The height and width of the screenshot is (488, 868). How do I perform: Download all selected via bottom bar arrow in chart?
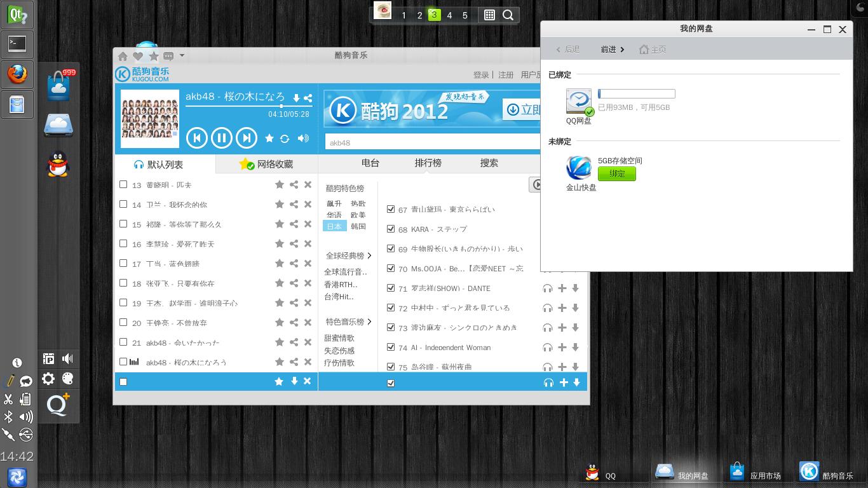point(577,383)
